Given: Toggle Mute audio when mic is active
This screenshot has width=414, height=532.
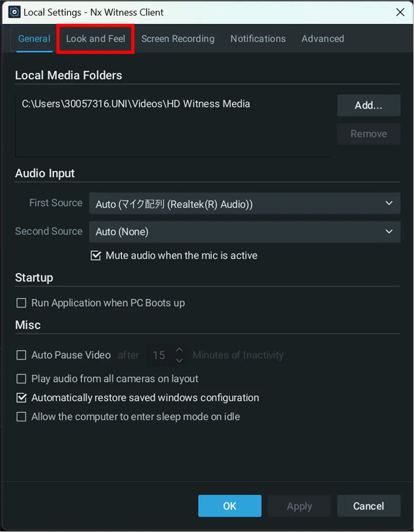Looking at the screenshot, I should (x=96, y=255).
